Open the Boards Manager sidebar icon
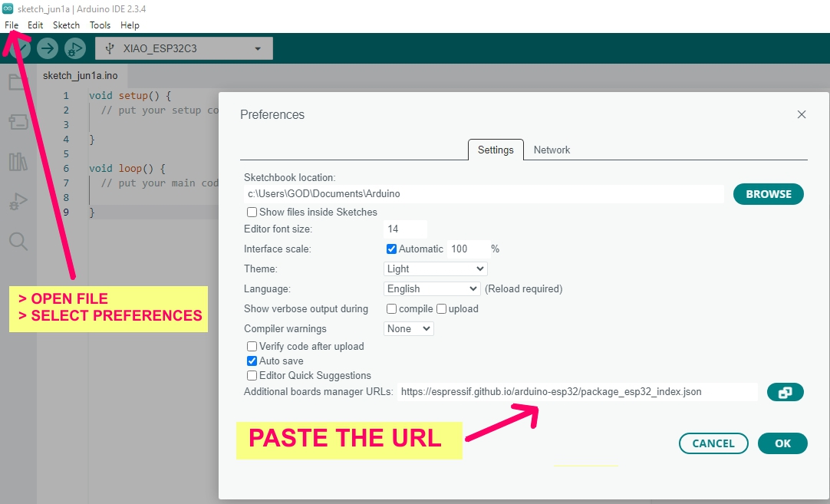Viewport: 830px width, 504px height. 18,122
